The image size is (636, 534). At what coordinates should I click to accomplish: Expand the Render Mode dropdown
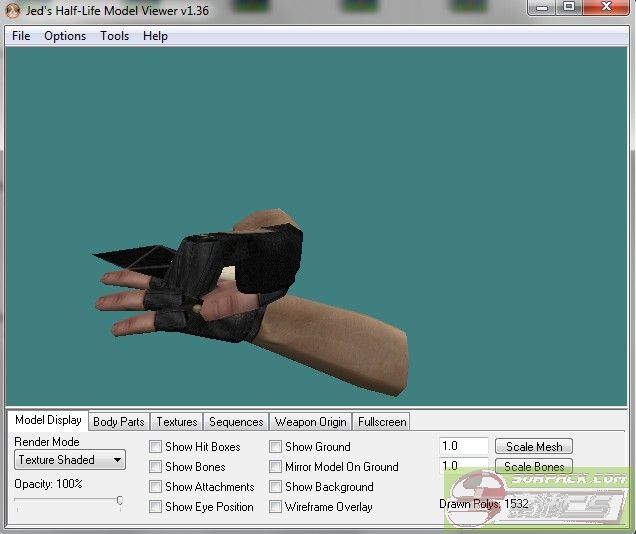pos(70,460)
